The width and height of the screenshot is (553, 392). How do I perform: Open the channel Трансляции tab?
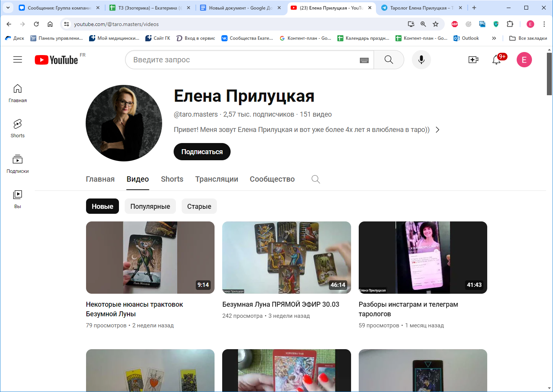[216, 179]
